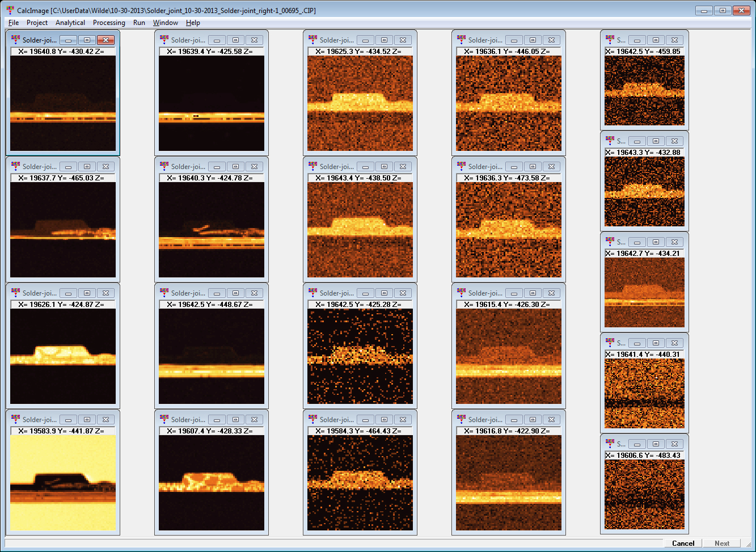The height and width of the screenshot is (552, 756).
Task: Click the window icon of the X= 19606.6 map
Action: pos(610,444)
